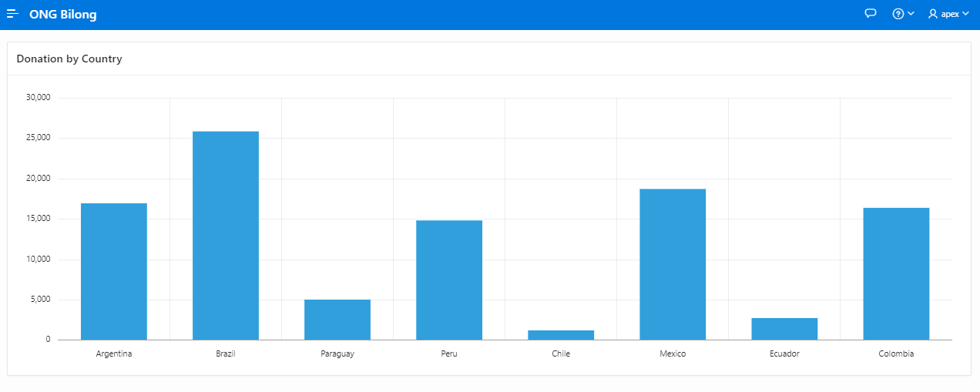Viewport: 980px width, 392px height.
Task: Select the Paraguay bar
Action: [337, 320]
